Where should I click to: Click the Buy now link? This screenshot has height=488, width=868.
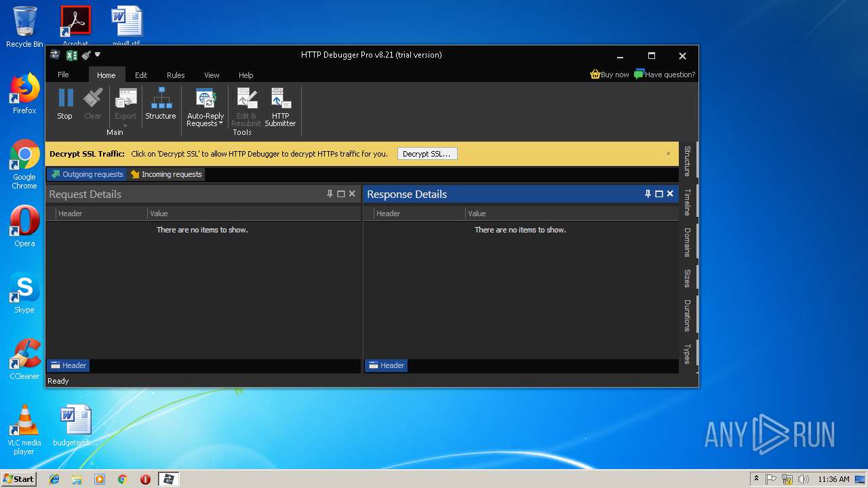click(610, 75)
